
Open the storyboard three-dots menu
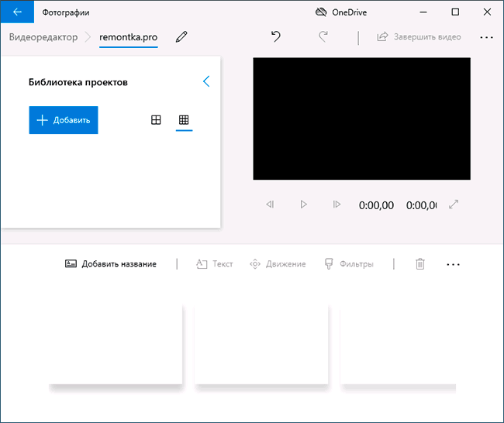pos(454,265)
